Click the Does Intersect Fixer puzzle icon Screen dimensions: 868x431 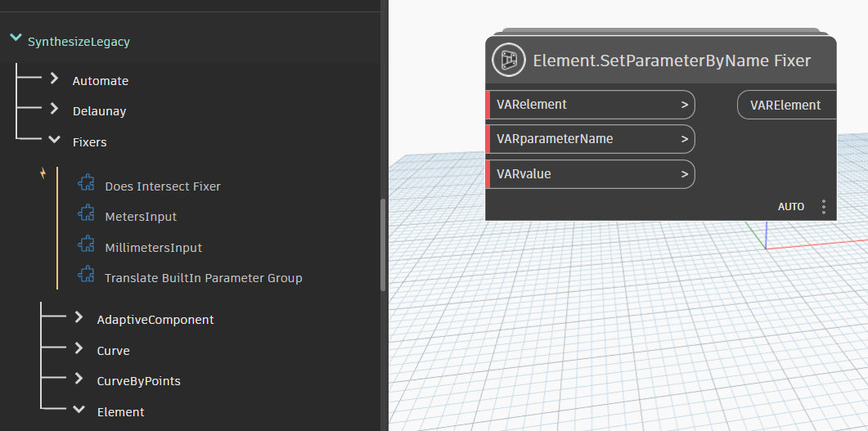point(87,182)
